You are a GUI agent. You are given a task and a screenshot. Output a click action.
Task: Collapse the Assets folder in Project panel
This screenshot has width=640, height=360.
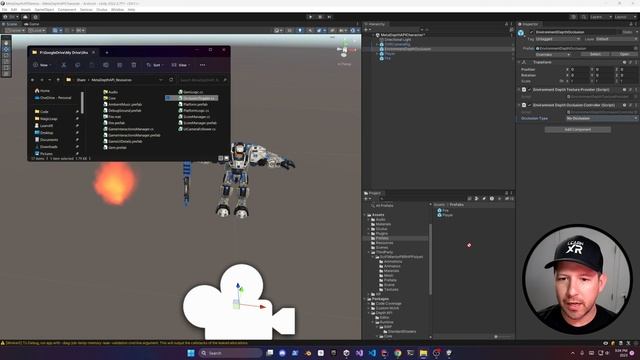click(x=364, y=215)
